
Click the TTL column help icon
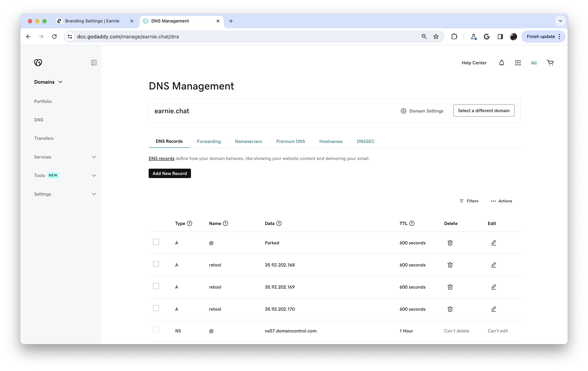pyautogui.click(x=412, y=223)
